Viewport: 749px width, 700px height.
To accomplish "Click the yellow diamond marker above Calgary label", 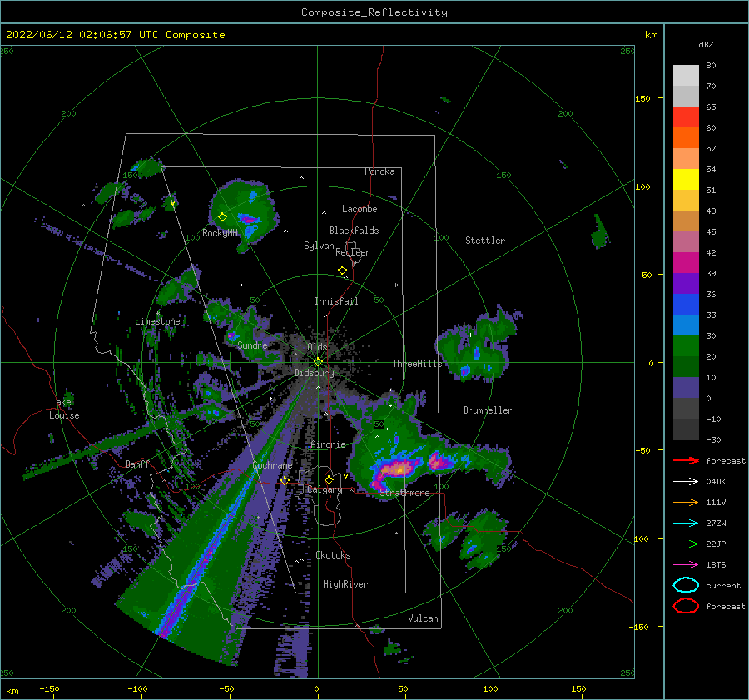I will 329,479.
